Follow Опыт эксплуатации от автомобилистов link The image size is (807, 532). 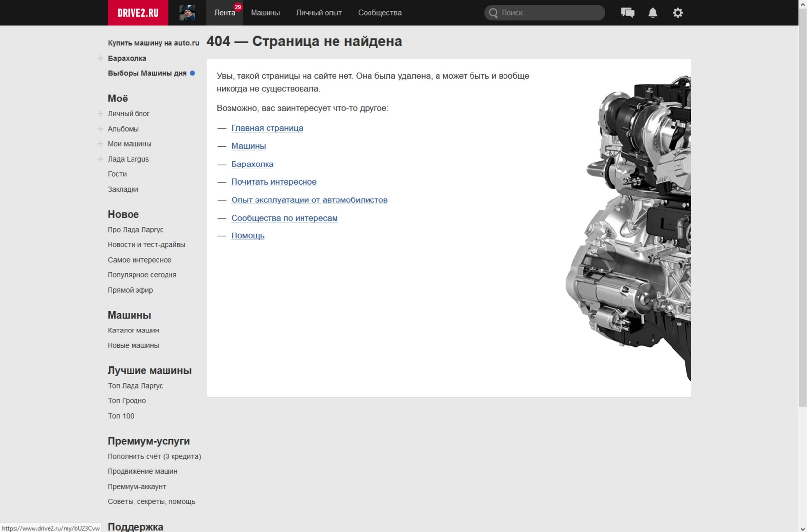pos(309,200)
